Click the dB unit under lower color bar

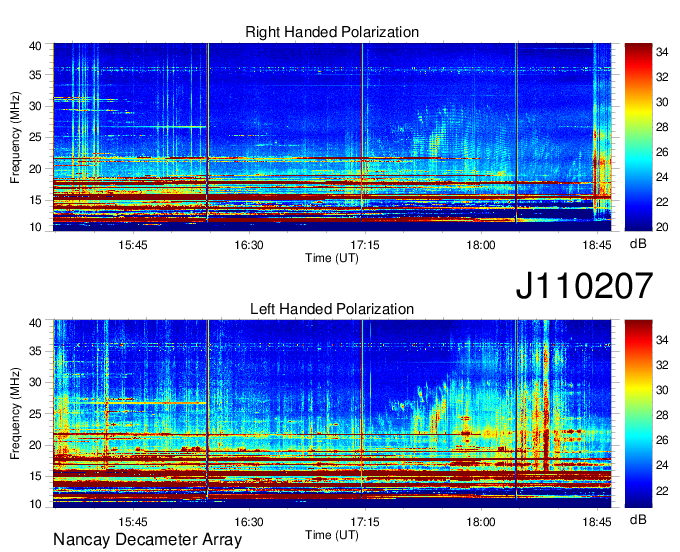pos(638,520)
